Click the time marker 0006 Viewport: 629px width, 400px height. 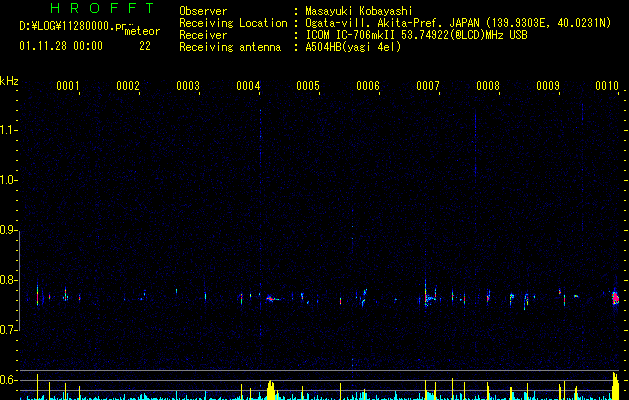(x=368, y=86)
